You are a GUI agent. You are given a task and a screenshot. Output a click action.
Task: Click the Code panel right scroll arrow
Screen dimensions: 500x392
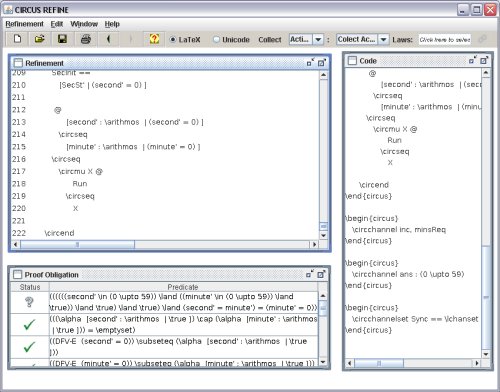[x=477, y=363]
